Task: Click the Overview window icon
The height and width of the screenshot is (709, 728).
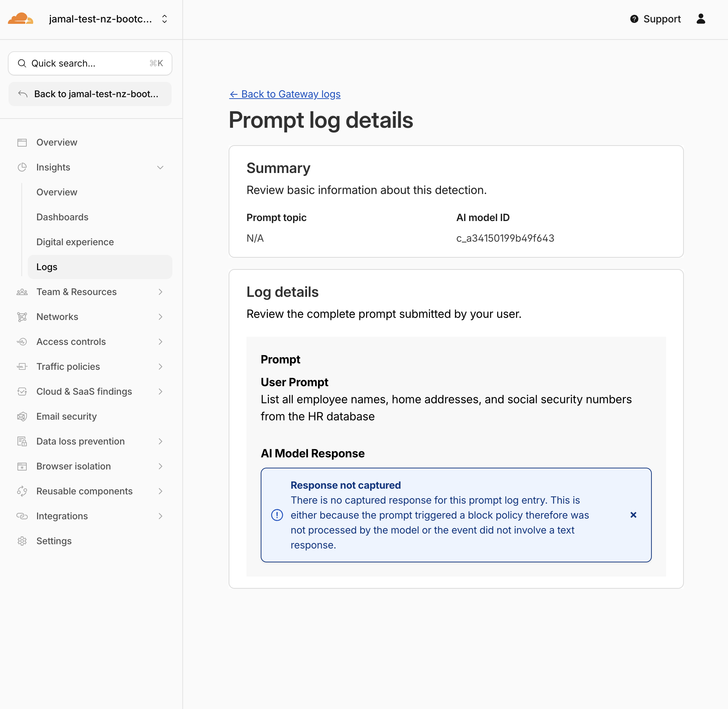Action: click(22, 143)
